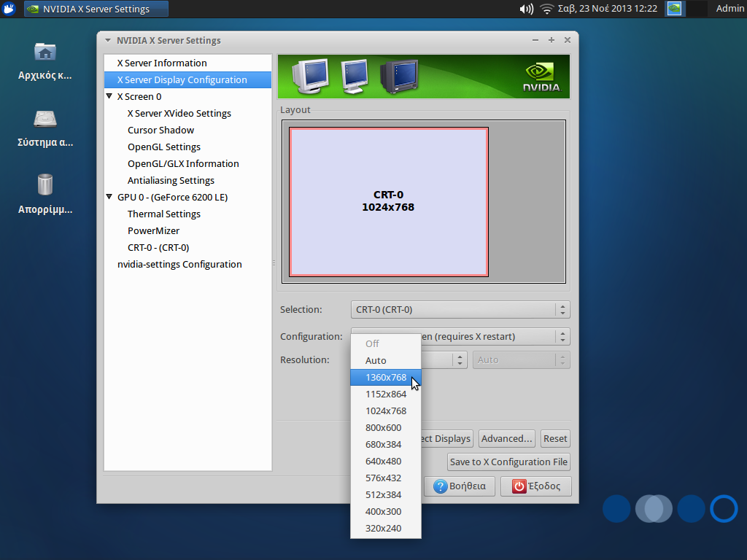Viewport: 747px width, 560px height.
Task: Open the refresh rate Auto dropdown
Action: (x=521, y=360)
